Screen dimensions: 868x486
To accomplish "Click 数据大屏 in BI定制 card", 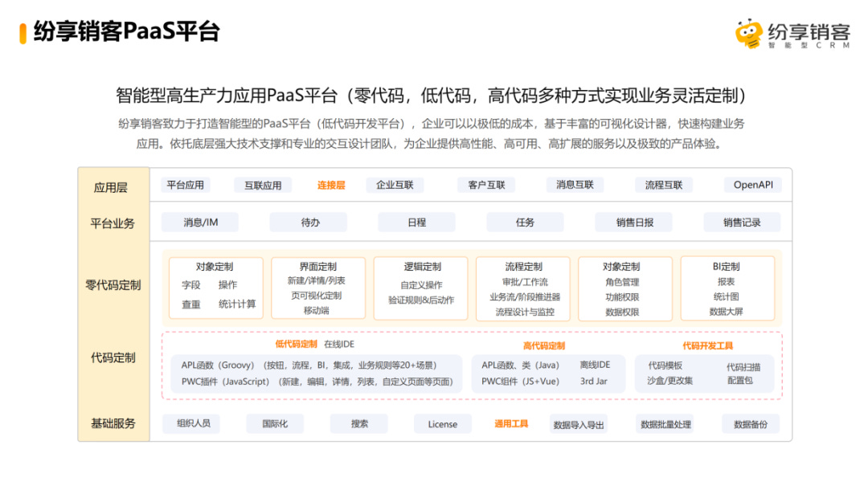I will point(726,312).
